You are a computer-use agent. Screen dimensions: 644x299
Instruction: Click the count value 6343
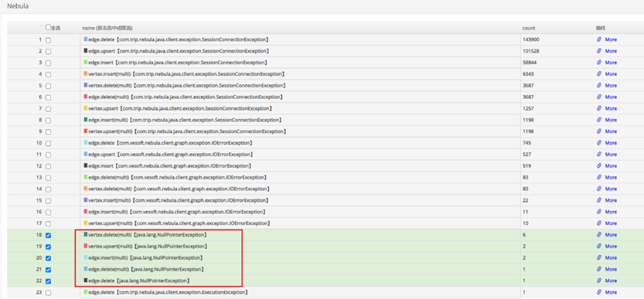(x=528, y=74)
